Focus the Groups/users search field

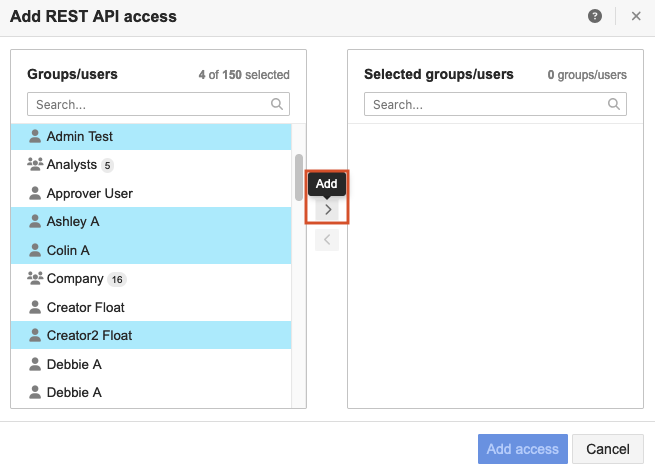click(150, 104)
